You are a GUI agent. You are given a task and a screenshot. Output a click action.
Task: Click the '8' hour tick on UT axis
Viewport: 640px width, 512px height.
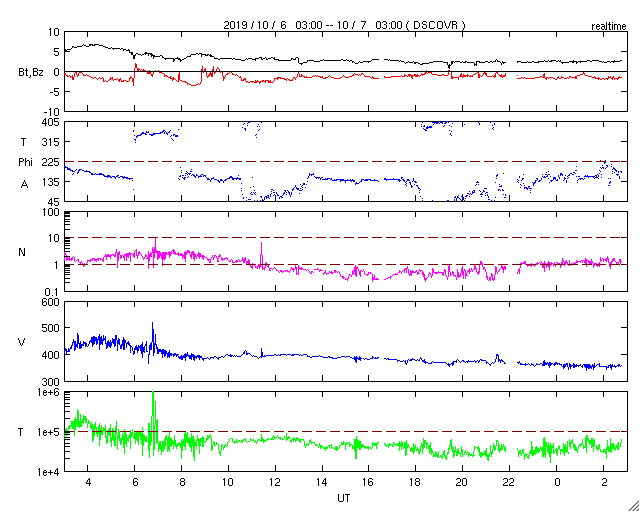[x=182, y=482]
